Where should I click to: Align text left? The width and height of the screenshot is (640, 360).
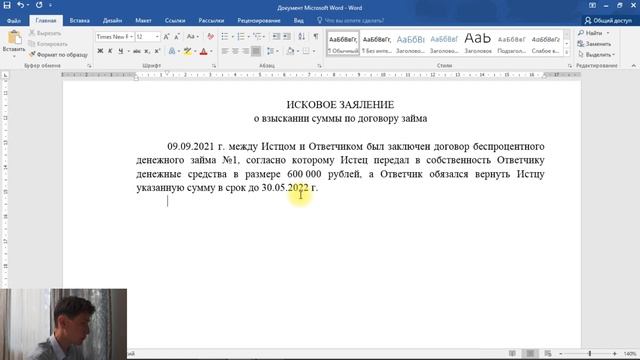(x=225, y=51)
